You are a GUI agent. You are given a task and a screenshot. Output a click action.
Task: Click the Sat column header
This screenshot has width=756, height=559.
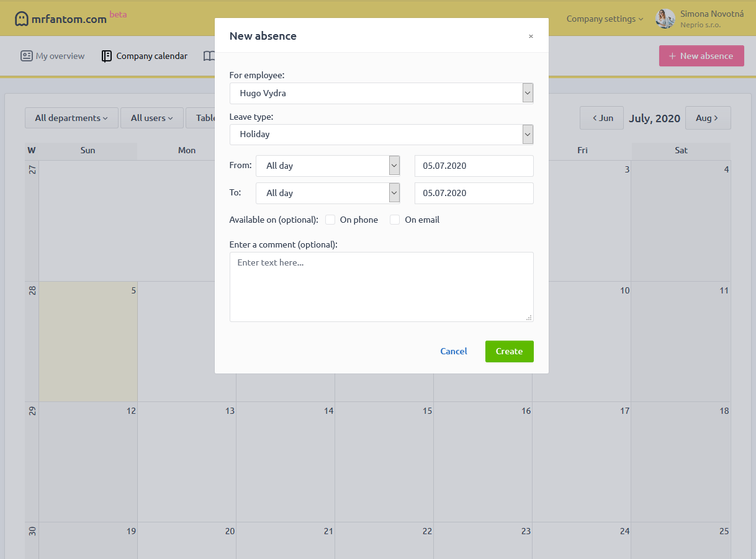(x=681, y=150)
